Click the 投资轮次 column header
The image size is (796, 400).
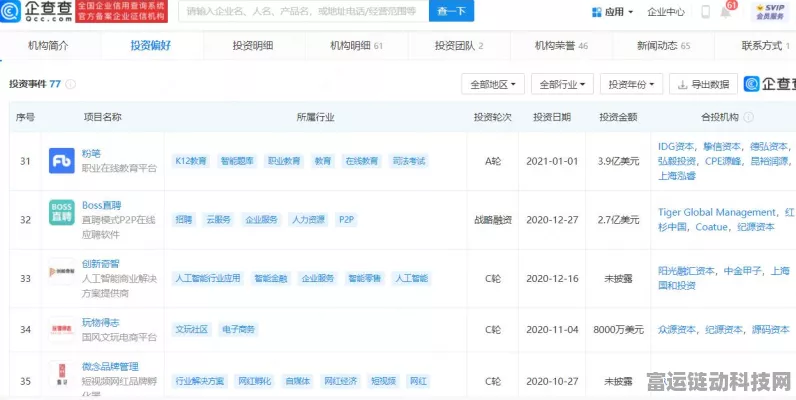click(x=492, y=117)
